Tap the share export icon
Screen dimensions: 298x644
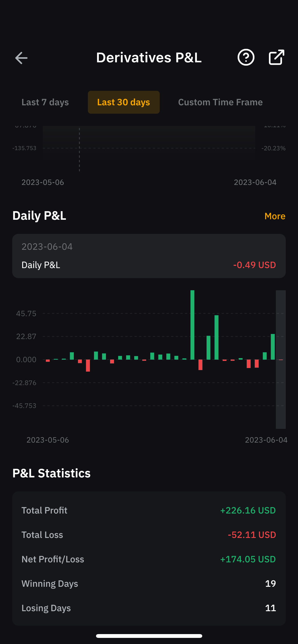(x=276, y=57)
